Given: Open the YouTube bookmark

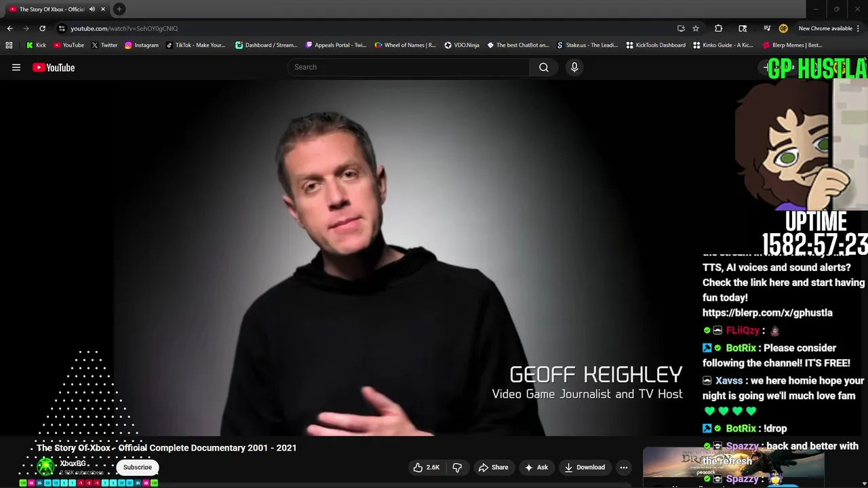Looking at the screenshot, I should (68, 45).
